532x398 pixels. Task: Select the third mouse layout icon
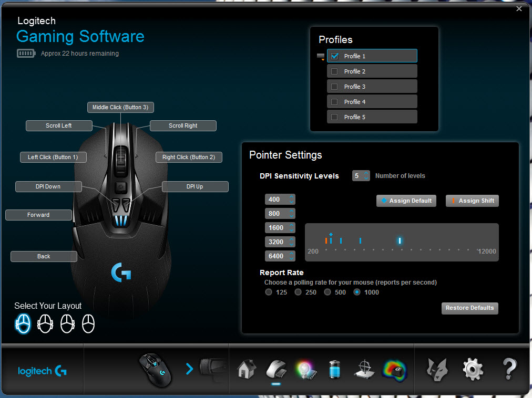(67, 324)
